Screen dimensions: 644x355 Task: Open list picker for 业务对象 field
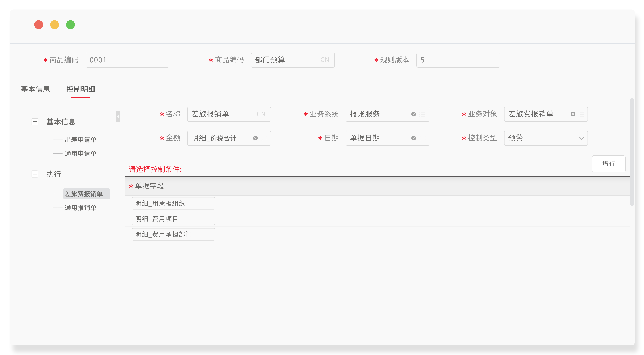coord(581,114)
